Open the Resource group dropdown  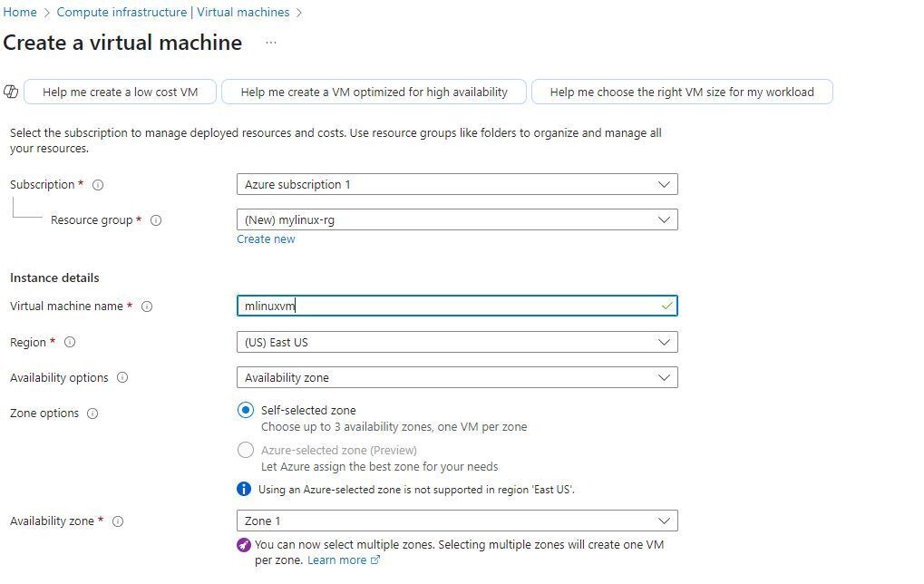pyautogui.click(x=457, y=219)
